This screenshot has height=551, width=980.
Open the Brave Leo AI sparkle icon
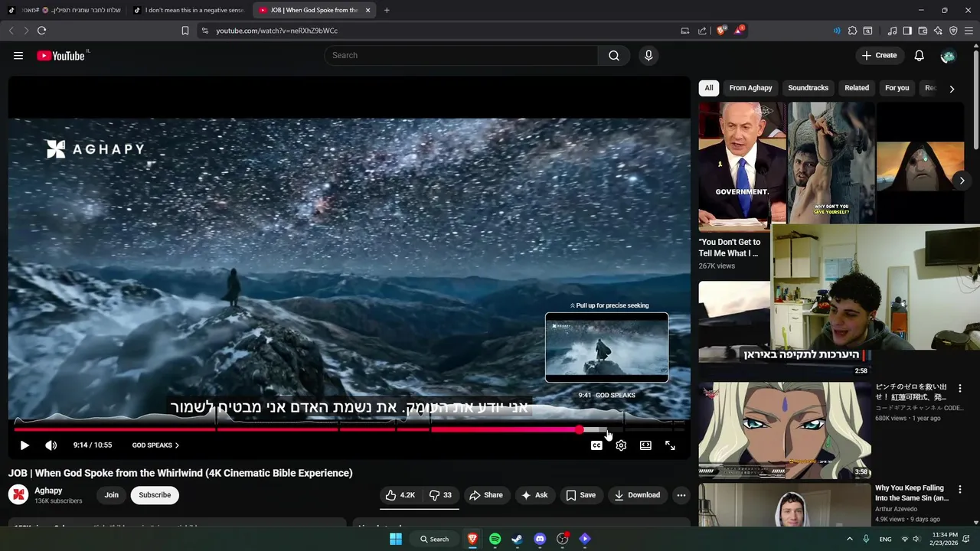click(938, 31)
